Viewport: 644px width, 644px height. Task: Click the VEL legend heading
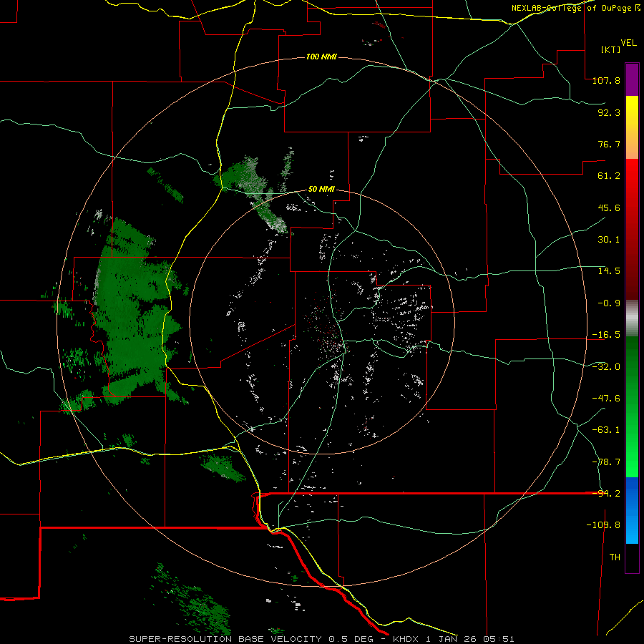click(x=628, y=43)
